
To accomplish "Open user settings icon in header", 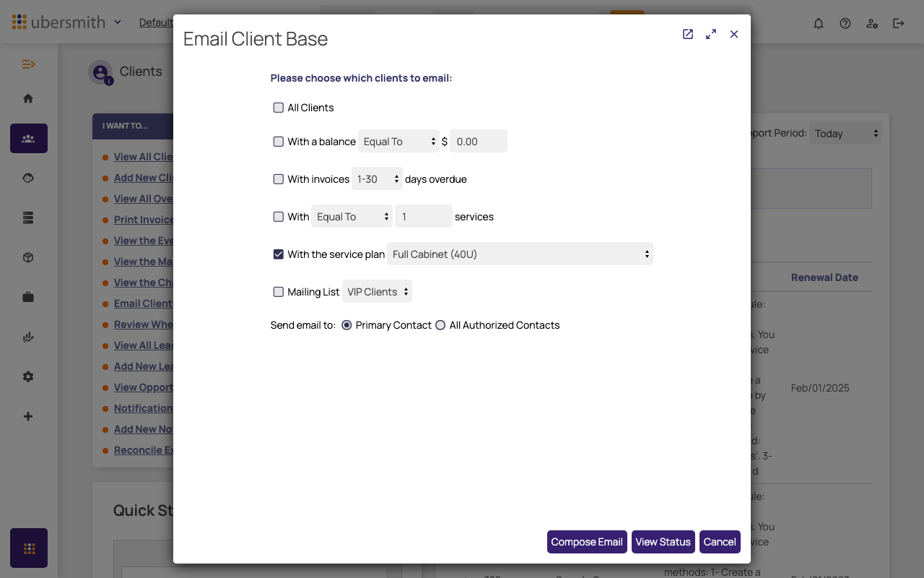I will [x=872, y=23].
